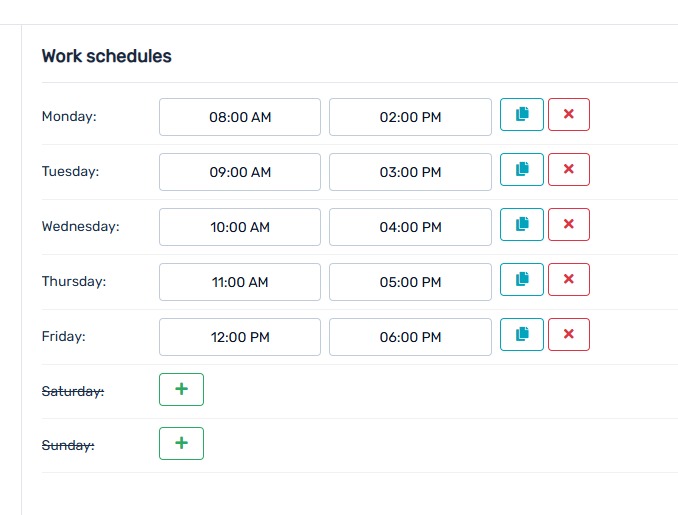
Task: Copy Friday's work schedule
Action: coord(521,335)
